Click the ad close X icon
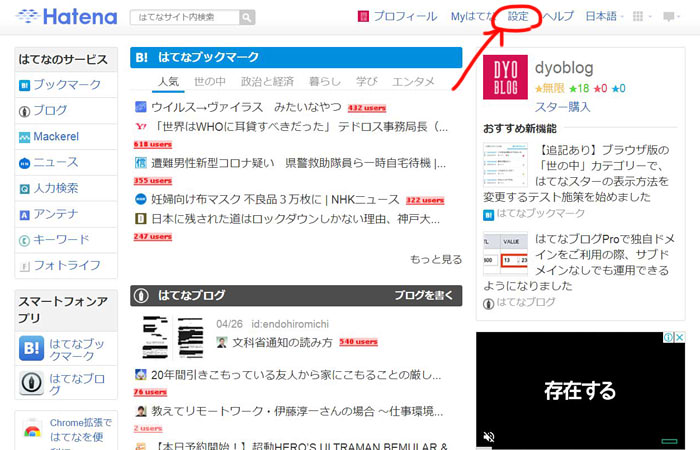 679,337
